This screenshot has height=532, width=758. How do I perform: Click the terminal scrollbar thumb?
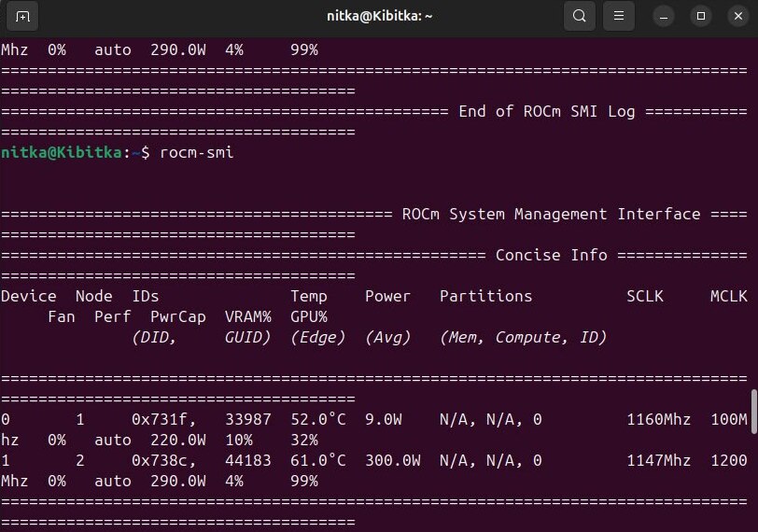click(x=754, y=412)
